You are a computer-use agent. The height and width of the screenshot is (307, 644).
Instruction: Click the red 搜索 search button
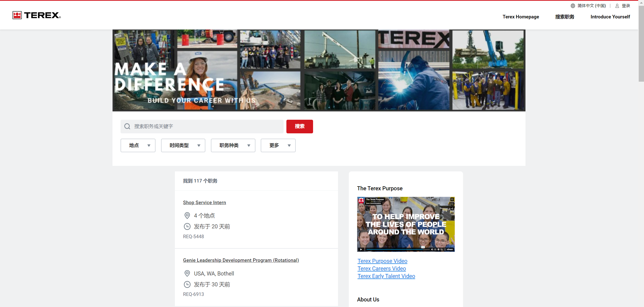[300, 127]
